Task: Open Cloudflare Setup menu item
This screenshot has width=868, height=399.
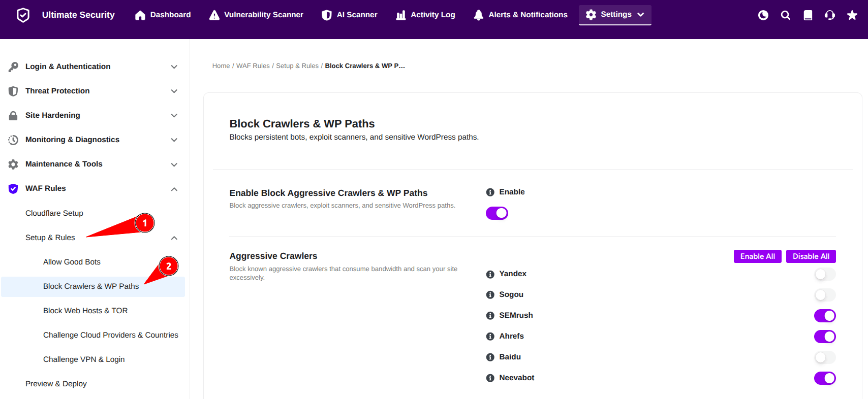Action: coord(54,213)
